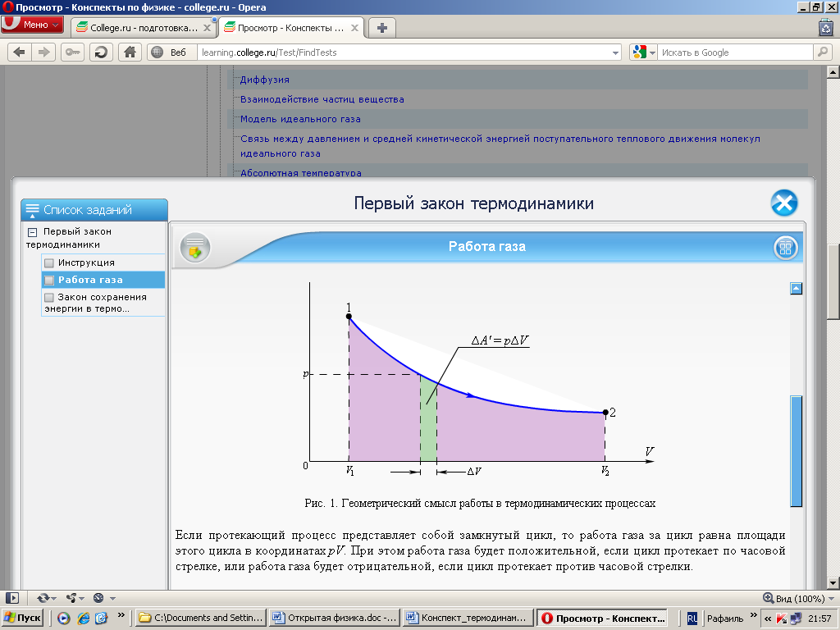Open the Взаимодействие частиц вещества link

tap(322, 99)
